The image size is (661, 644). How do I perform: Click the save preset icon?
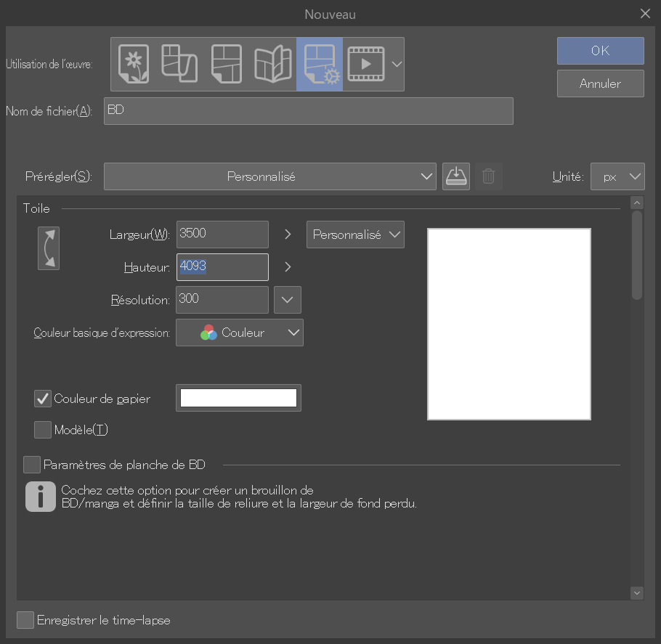[456, 176]
